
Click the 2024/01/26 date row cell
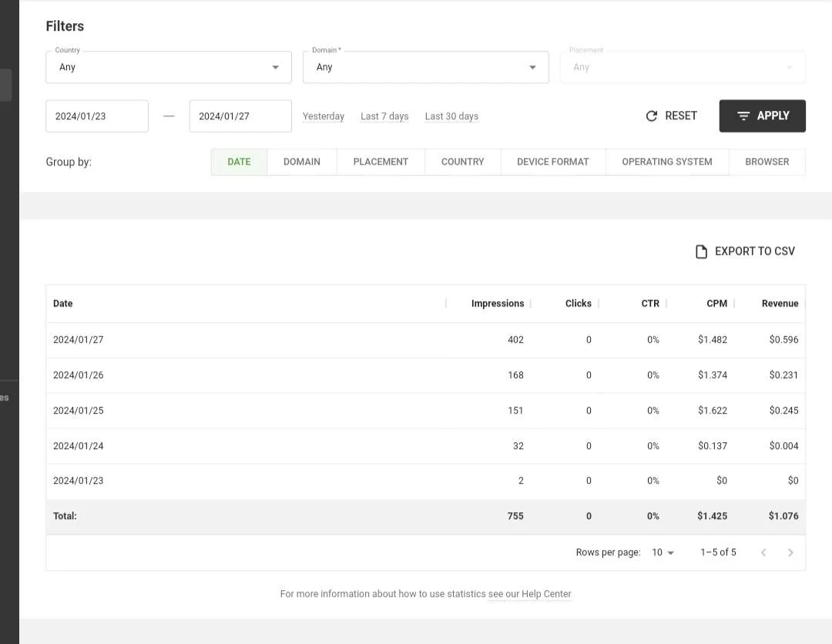click(x=78, y=375)
